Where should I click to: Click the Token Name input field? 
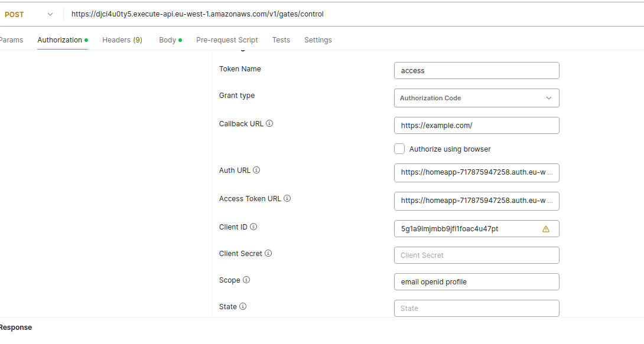476,71
